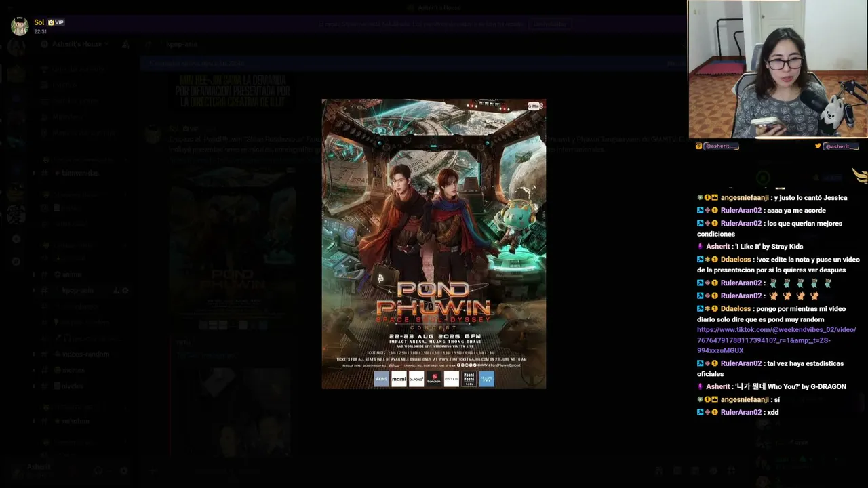Click the angesniefaanji 'sí' chat message
868x488 pixels.
click(x=738, y=400)
